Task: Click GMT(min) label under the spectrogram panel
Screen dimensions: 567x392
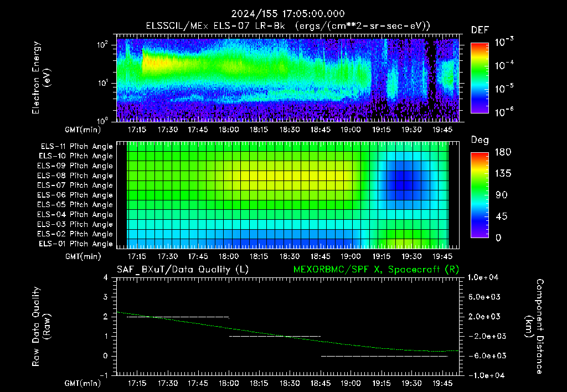Action: click(83, 130)
